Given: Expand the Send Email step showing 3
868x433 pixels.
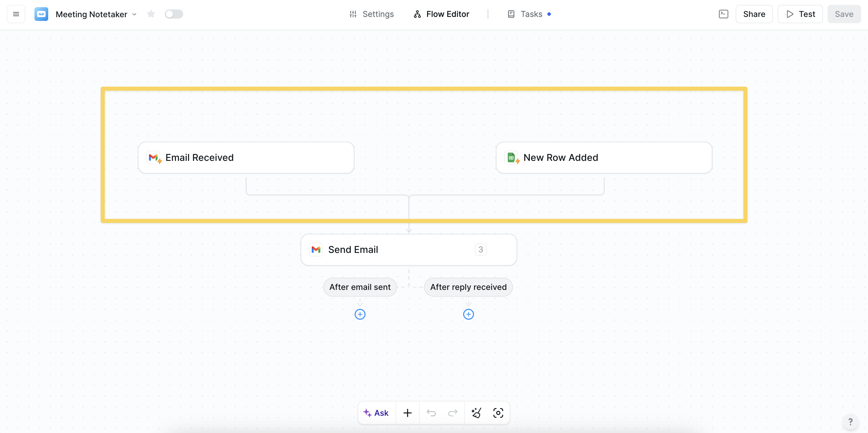Looking at the screenshot, I should 480,249.
